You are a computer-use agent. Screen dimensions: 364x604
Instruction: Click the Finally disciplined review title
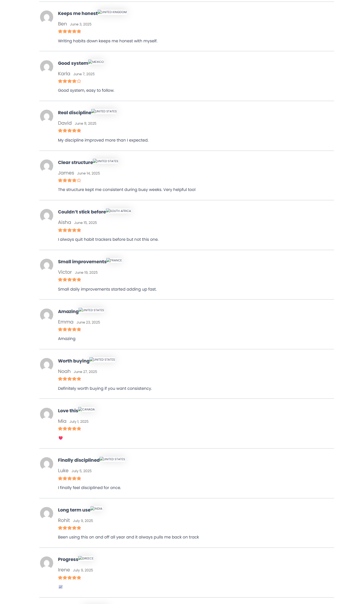pos(79,460)
